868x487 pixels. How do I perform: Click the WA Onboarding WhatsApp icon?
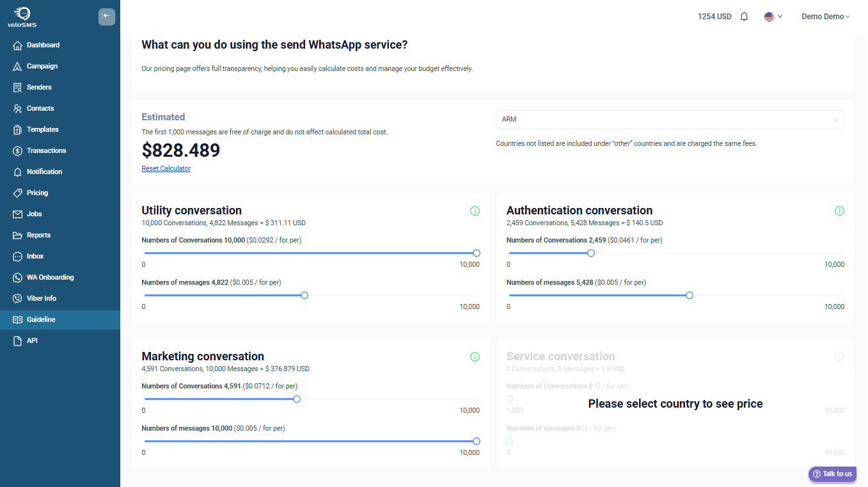17,278
